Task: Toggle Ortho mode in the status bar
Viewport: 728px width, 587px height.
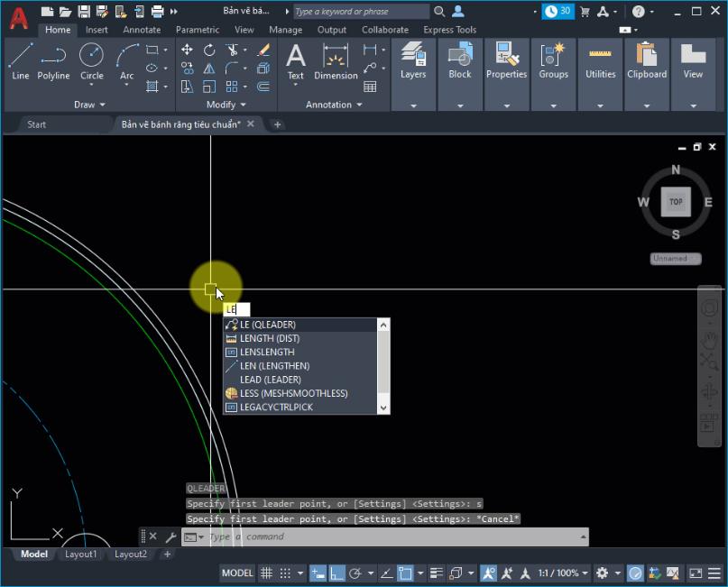Action: click(x=337, y=573)
